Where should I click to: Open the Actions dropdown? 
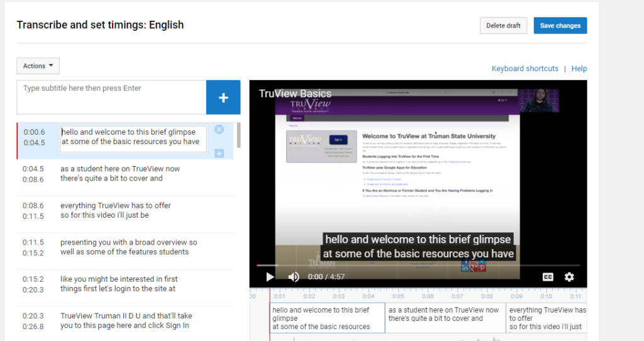(x=38, y=65)
